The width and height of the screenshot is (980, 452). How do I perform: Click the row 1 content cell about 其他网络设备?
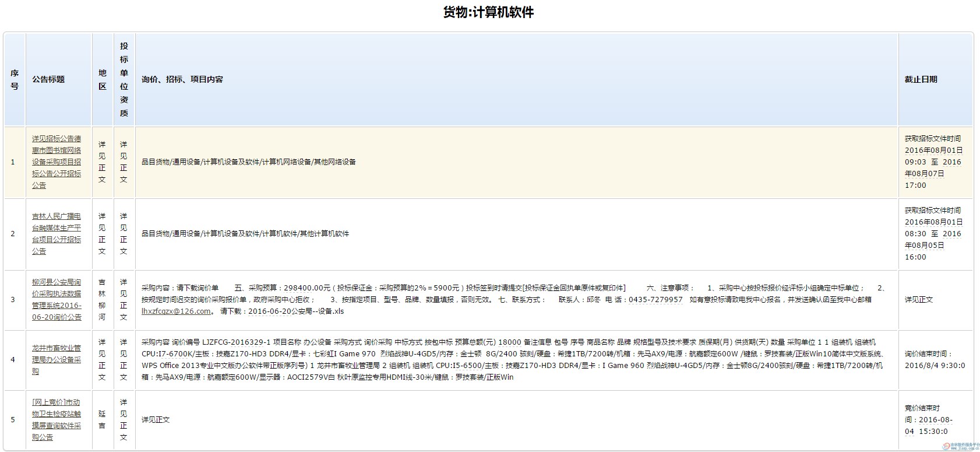[x=249, y=162]
